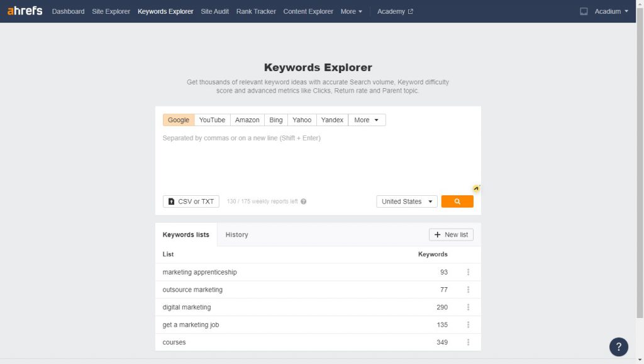This screenshot has height=364, width=644.
Task: Open the round help button
Action: click(x=619, y=347)
